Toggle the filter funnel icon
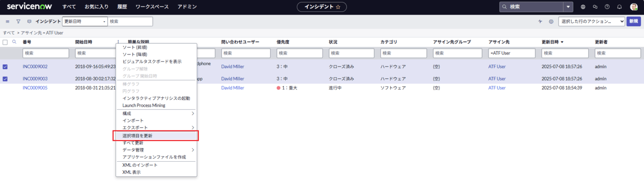The image size is (644, 192). (x=18, y=22)
